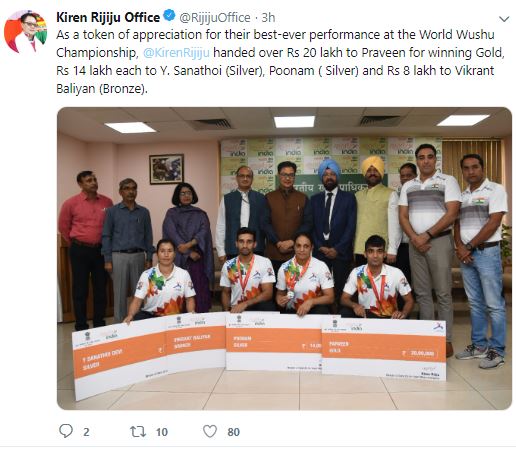
Task: Like the tweet with the heart icon
Action: pyautogui.click(x=210, y=431)
